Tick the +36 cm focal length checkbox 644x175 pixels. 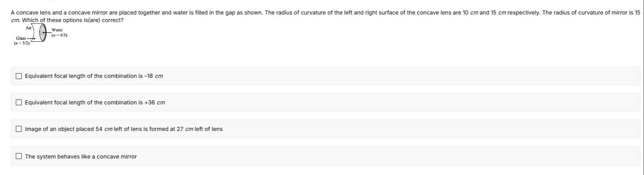point(19,103)
